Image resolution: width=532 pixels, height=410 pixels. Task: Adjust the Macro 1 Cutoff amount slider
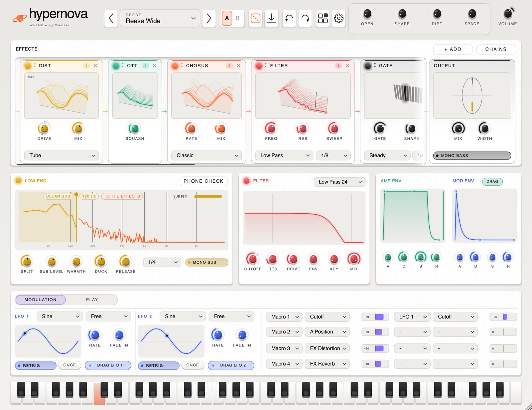[375, 317]
